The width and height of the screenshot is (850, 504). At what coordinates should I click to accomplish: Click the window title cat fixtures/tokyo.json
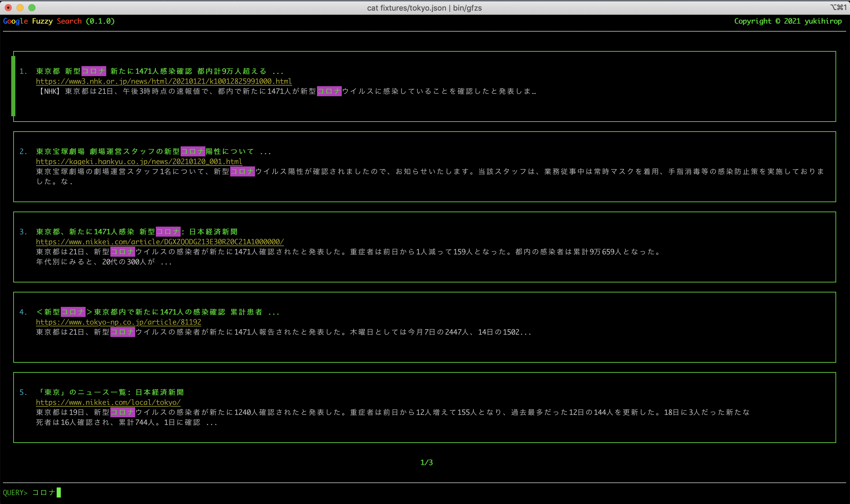pos(424,8)
